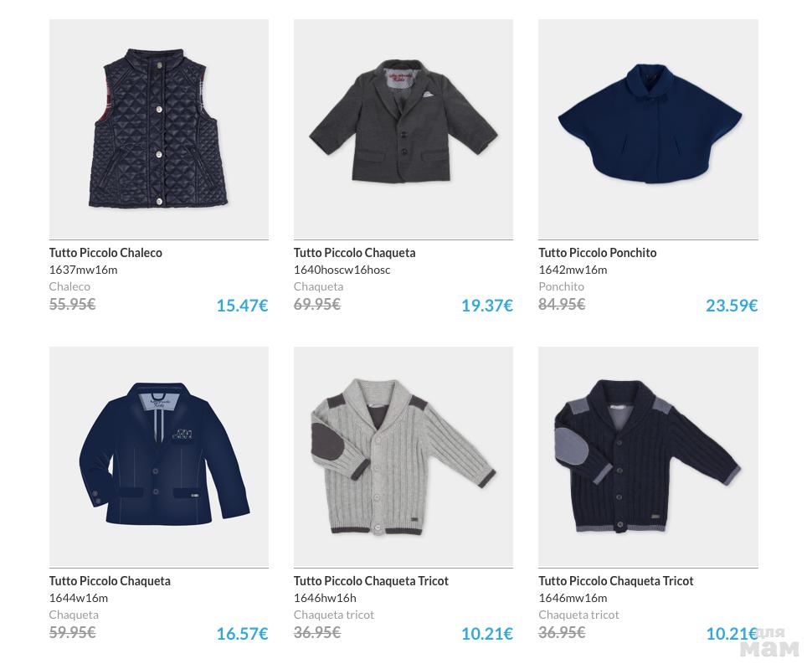Click the gray blazer product photo
The image size is (812, 669).
click(403, 129)
